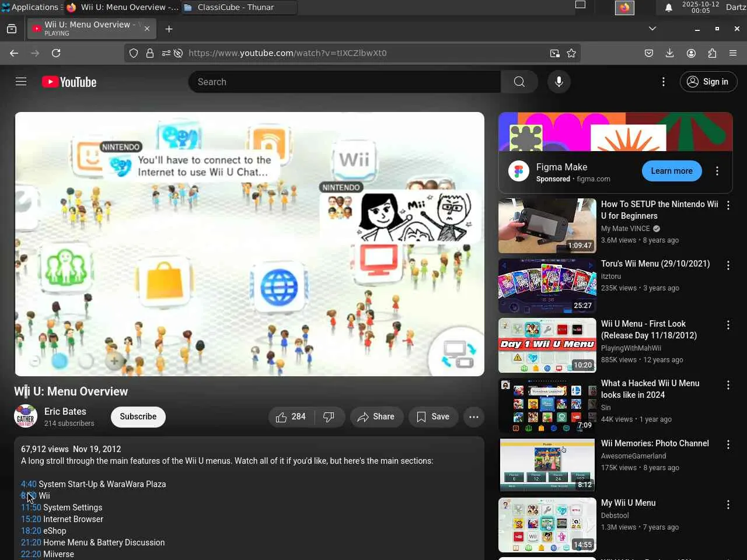
Task: Open the Figma ad logo icon
Action: (518, 171)
